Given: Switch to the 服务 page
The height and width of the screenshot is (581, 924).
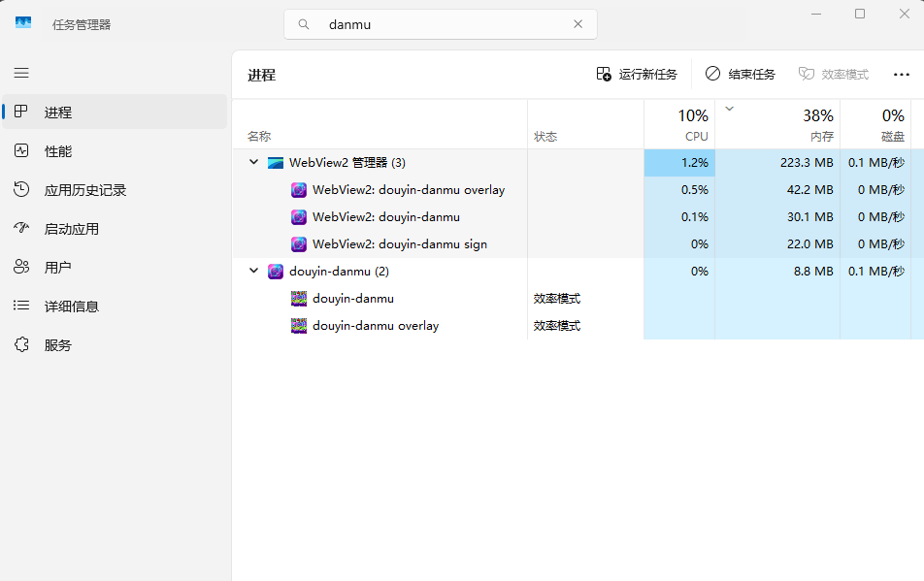Looking at the screenshot, I should pos(115,345).
